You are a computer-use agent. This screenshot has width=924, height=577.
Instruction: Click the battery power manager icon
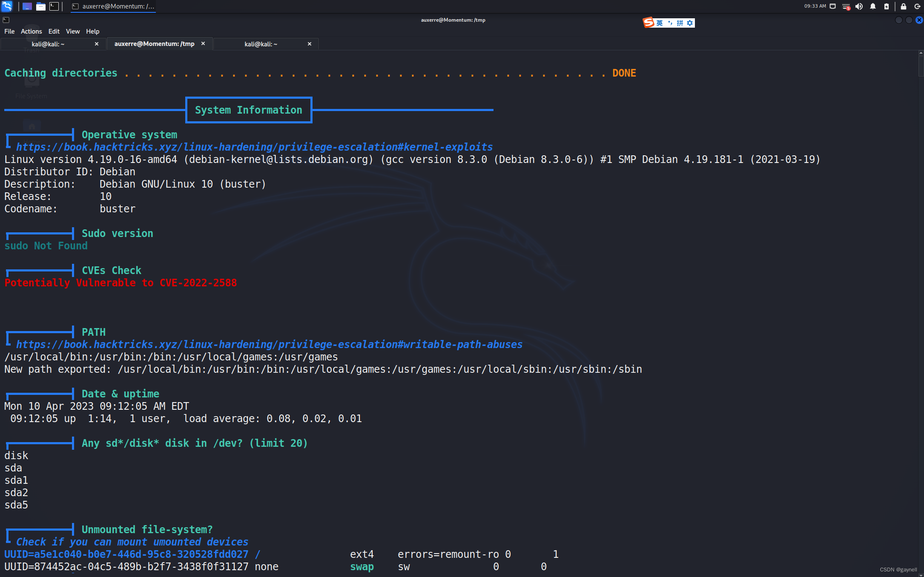(887, 6)
